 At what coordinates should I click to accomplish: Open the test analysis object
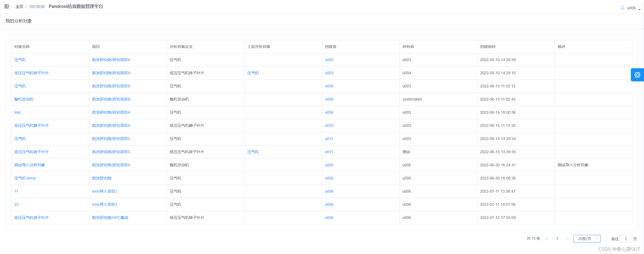tap(17, 112)
